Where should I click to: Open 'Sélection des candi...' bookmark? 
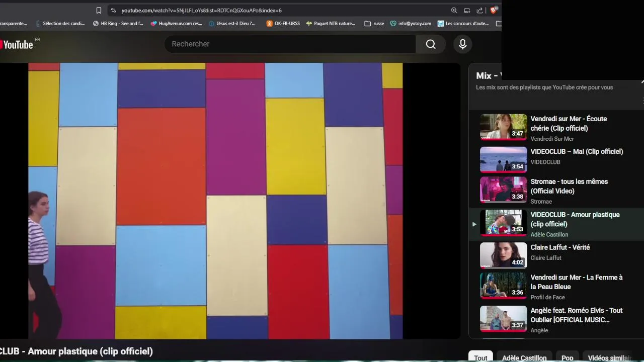click(60, 23)
